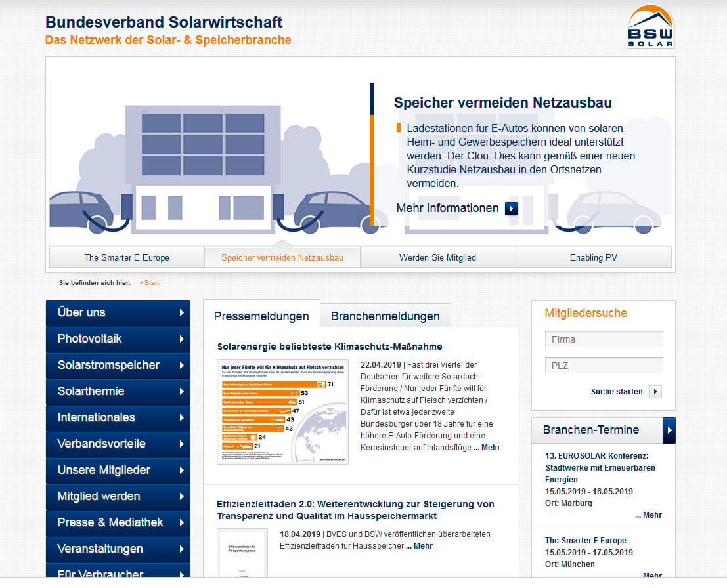Open the Über uns menu item
727x588 pixels.
click(x=118, y=313)
